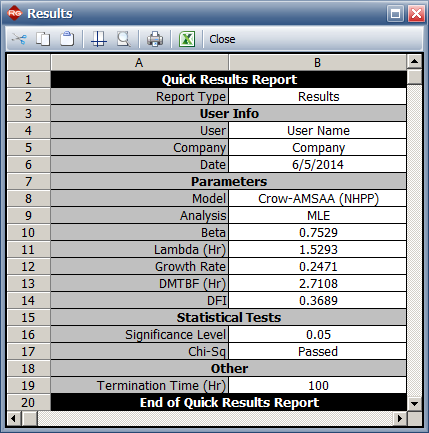Screen dimensions: 429x433
Task: Select the Lambda (Hr) label cell
Action: coord(139,249)
